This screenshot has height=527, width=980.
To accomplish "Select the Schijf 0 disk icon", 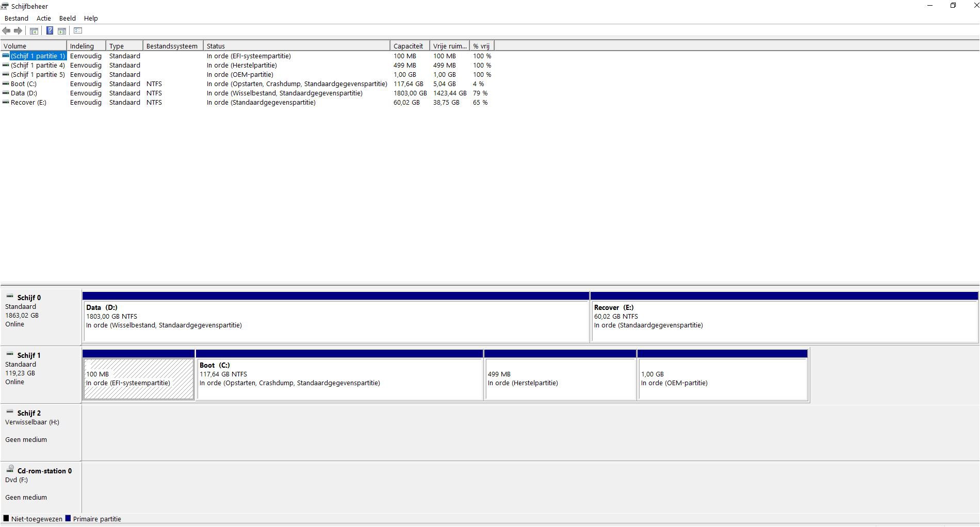I will pyautogui.click(x=10, y=297).
